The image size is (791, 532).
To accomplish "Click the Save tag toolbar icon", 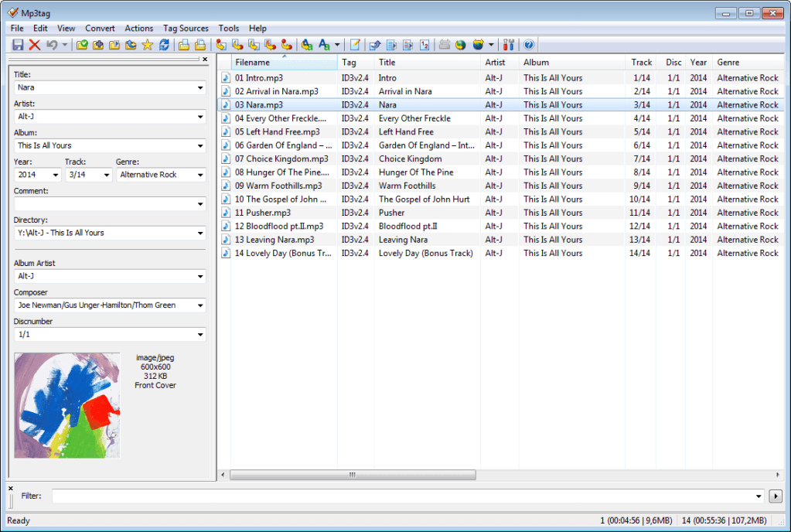I will pyautogui.click(x=19, y=45).
